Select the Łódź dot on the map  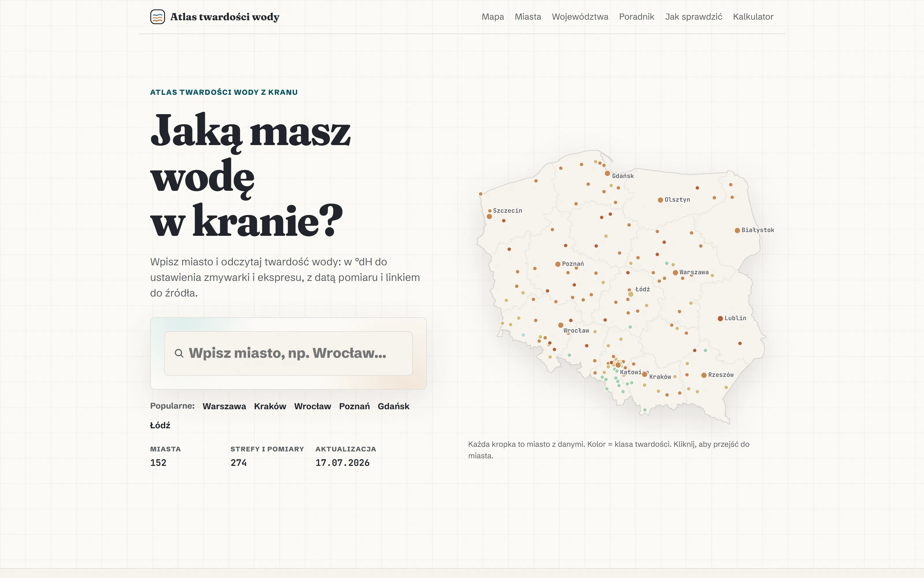pyautogui.click(x=631, y=294)
